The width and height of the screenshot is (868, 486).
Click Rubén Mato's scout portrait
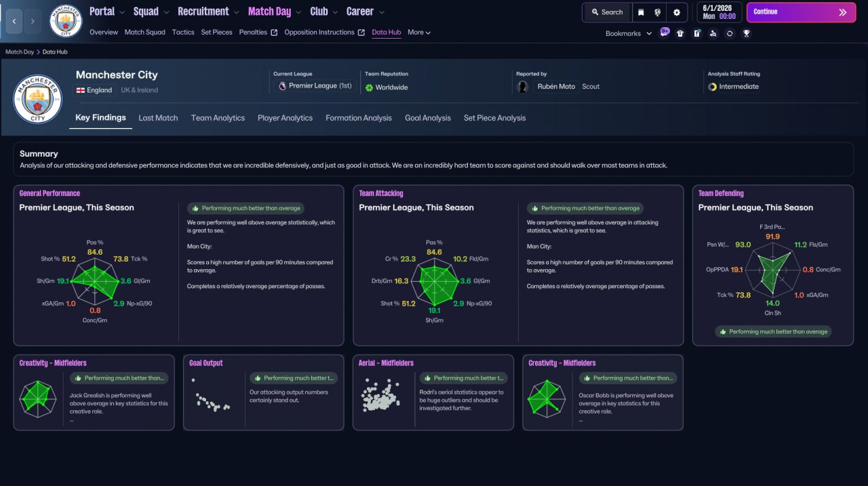coord(523,87)
